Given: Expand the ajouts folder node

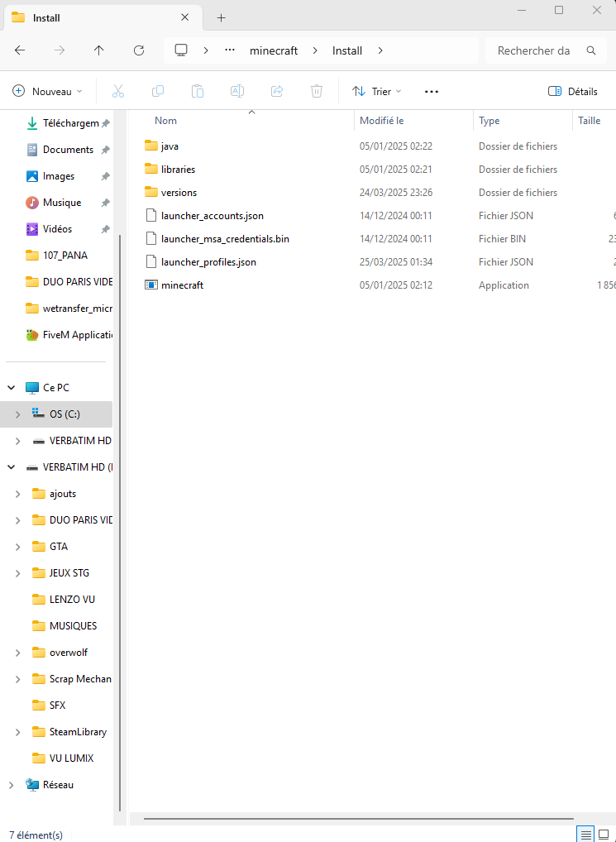Looking at the screenshot, I should tap(17, 494).
